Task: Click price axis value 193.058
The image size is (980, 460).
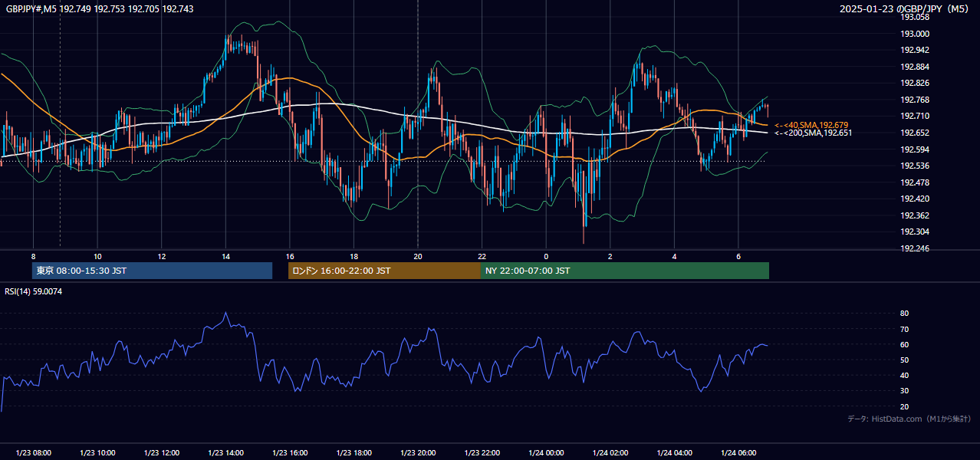Action: pyautogui.click(x=915, y=17)
